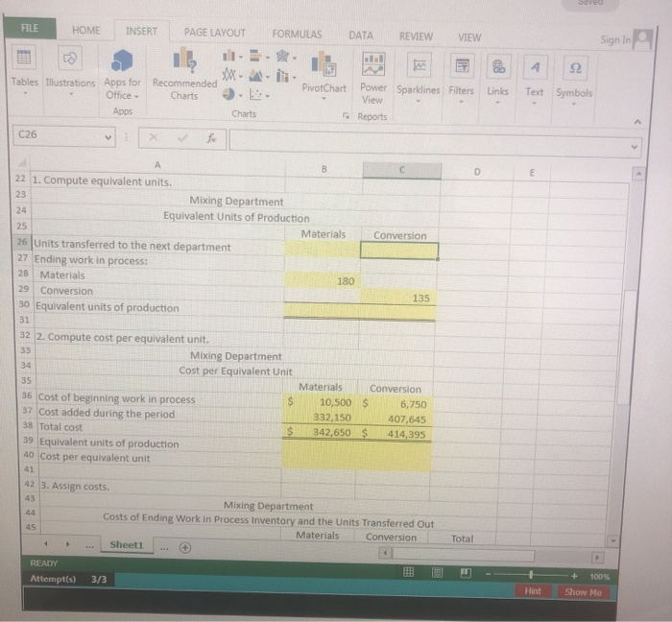Select column C header
The height and width of the screenshot is (622, 672).
tap(401, 170)
